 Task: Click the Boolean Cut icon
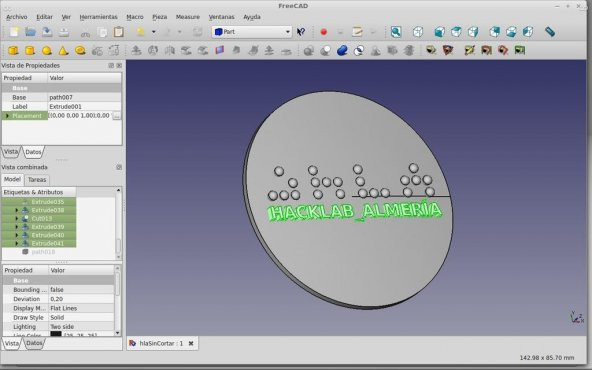pyautogui.click(x=325, y=50)
